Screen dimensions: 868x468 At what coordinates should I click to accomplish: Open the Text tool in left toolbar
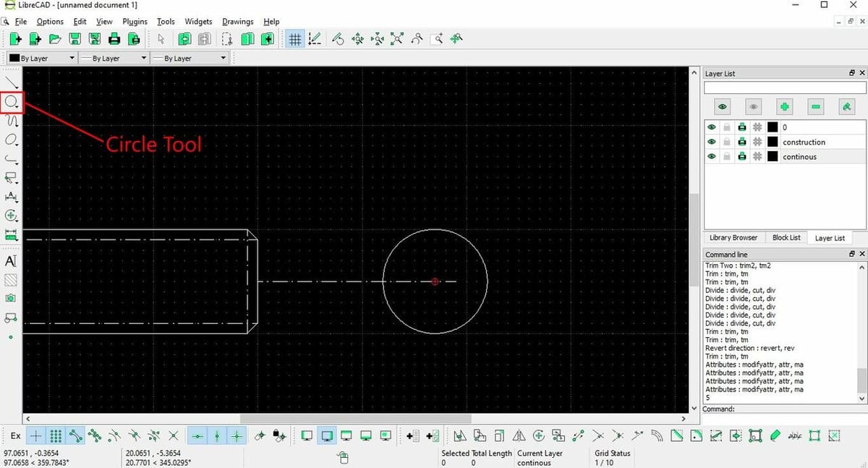pos(11,261)
